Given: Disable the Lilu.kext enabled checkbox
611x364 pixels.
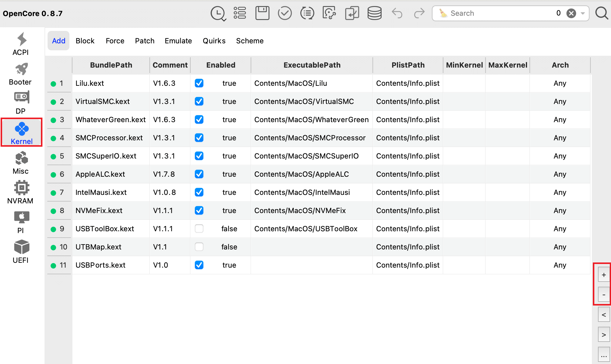Looking at the screenshot, I should (199, 83).
